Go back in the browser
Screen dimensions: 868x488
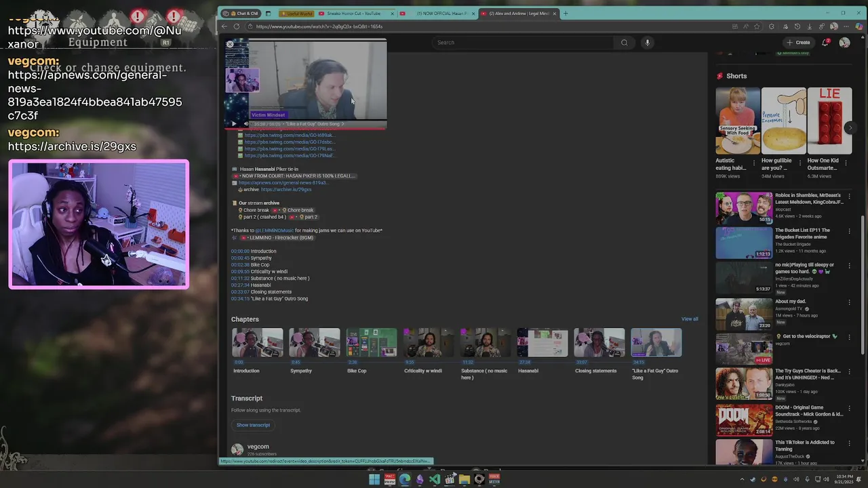pos(224,26)
